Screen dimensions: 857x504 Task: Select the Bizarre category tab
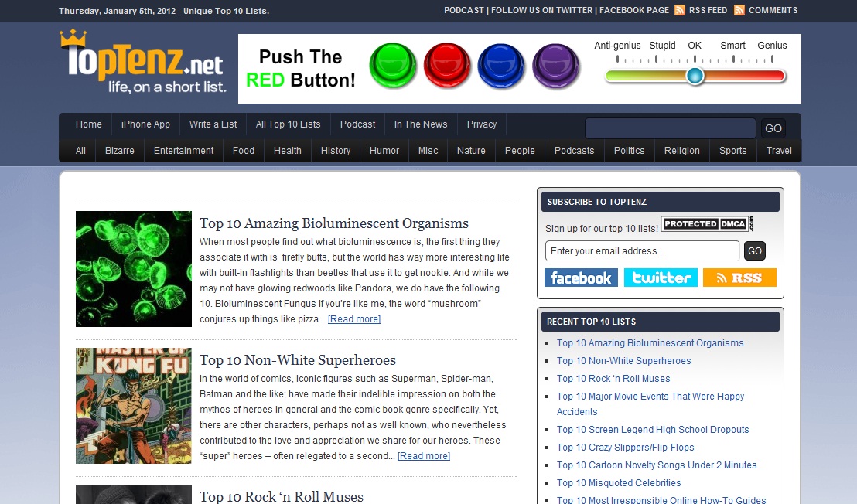pyautogui.click(x=120, y=151)
